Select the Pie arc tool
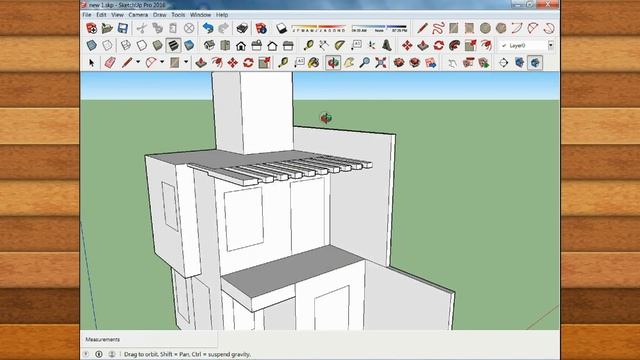The height and width of the screenshot is (360, 640). [x=549, y=28]
